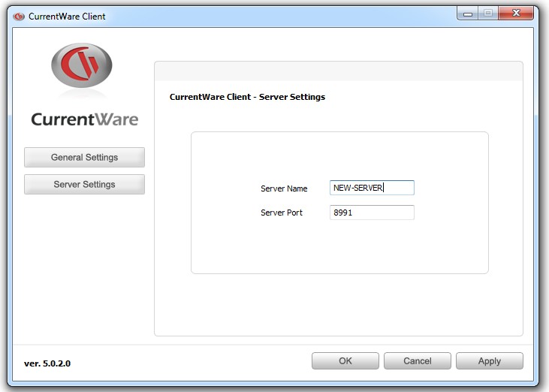This screenshot has width=549, height=392.
Task: Close the CurrentWare Client window
Action: (x=517, y=14)
